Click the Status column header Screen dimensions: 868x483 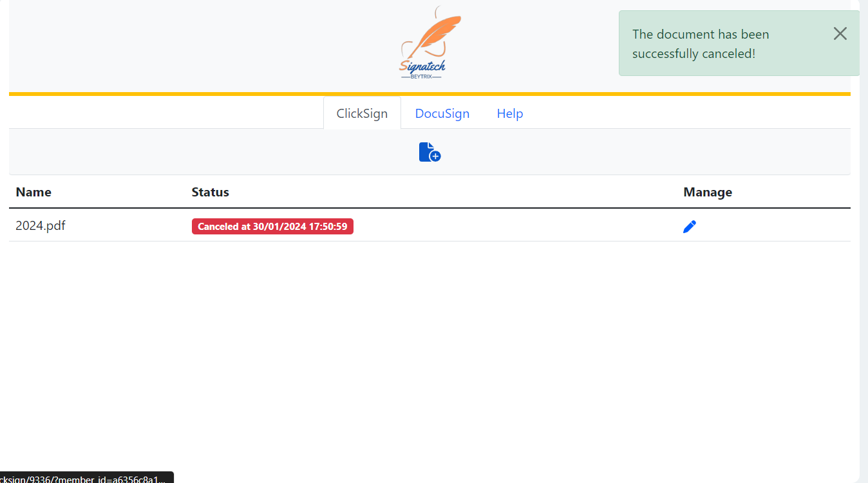pos(210,192)
